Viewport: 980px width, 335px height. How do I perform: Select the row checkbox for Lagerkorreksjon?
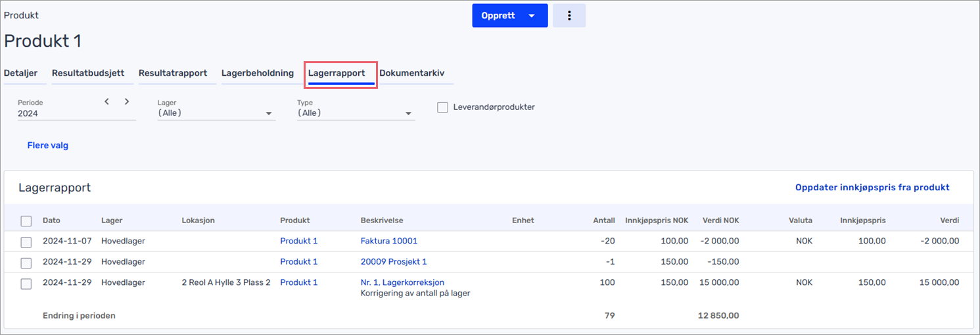[x=26, y=284]
